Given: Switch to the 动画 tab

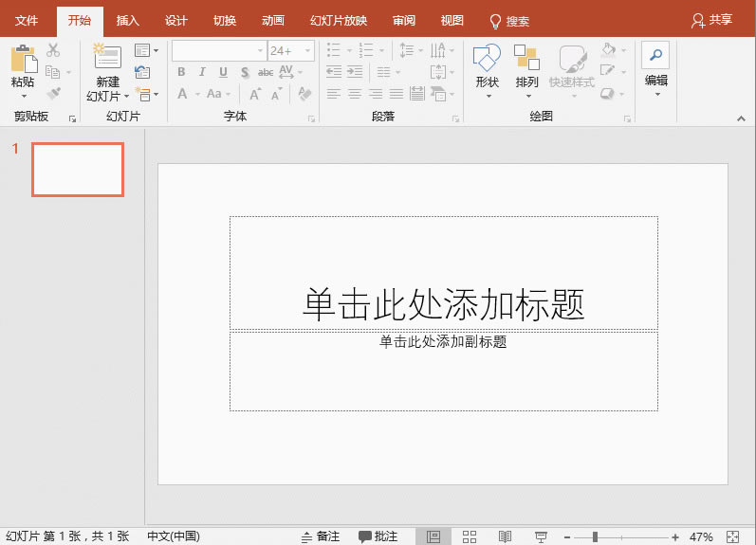Looking at the screenshot, I should (273, 21).
